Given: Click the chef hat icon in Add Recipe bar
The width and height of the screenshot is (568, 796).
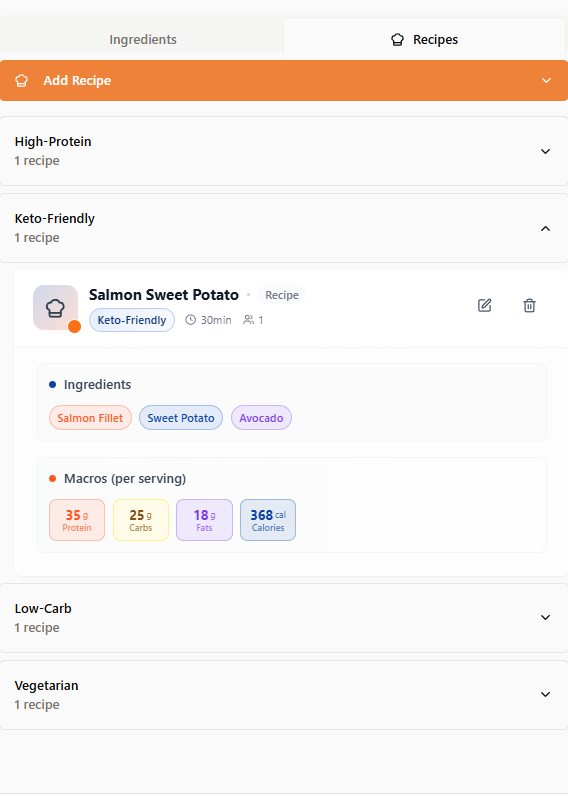Looking at the screenshot, I should [21, 81].
